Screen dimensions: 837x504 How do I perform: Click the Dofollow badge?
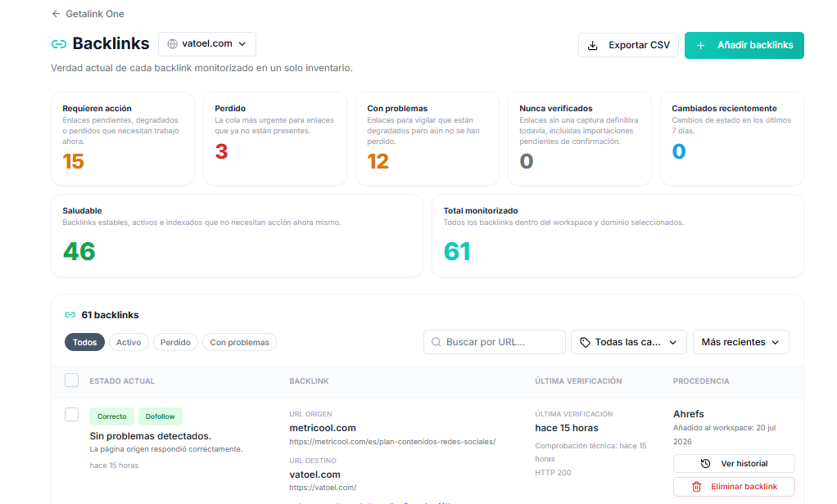point(161,416)
